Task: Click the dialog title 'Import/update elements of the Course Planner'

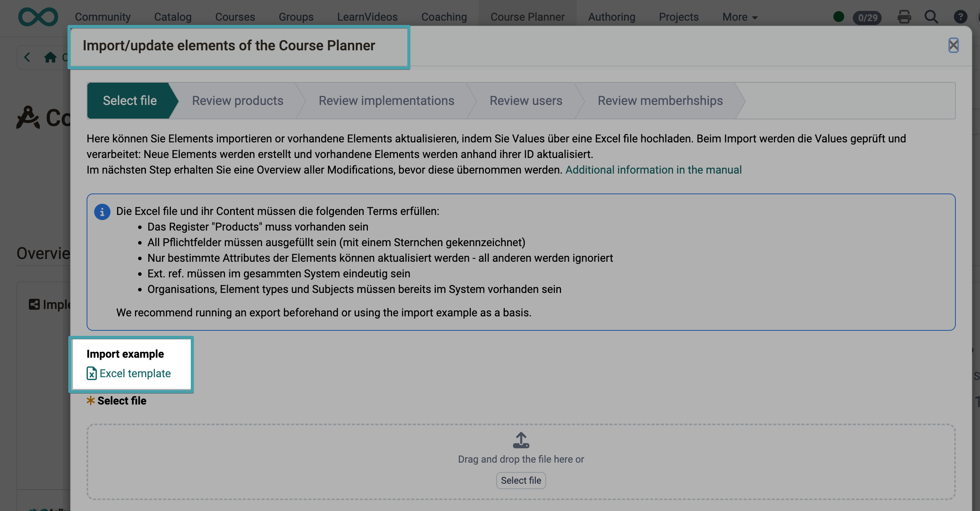Action: (x=229, y=46)
